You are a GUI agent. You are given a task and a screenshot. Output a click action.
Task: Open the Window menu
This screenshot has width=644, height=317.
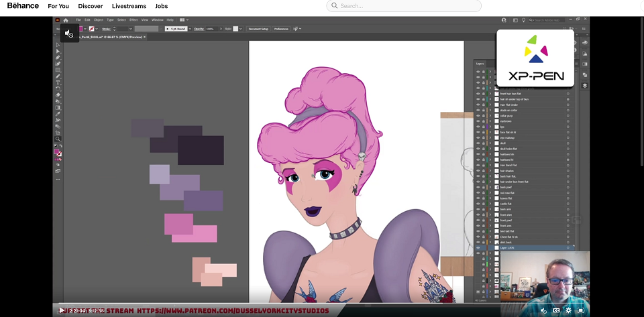[x=157, y=19]
